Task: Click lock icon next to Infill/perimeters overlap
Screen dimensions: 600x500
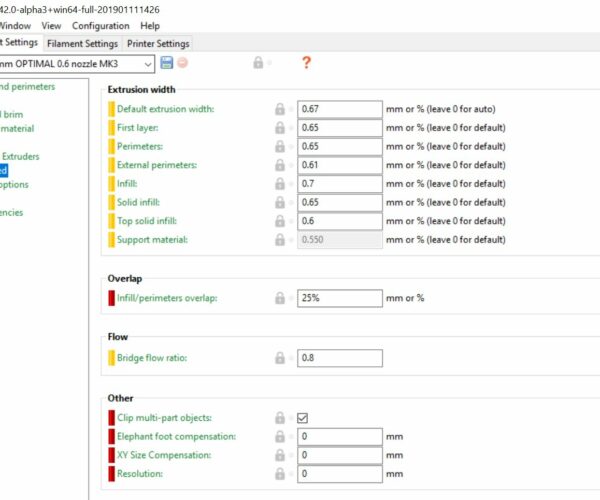Action: pyautogui.click(x=280, y=298)
